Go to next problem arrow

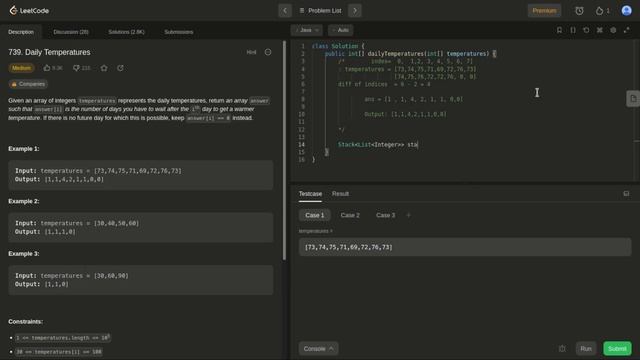pos(355,11)
